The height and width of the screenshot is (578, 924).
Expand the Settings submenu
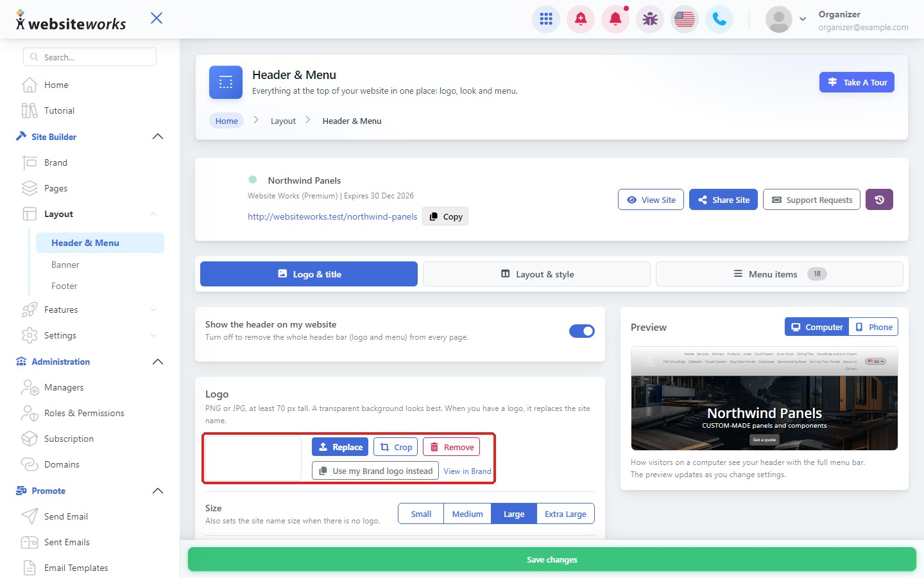click(x=153, y=335)
